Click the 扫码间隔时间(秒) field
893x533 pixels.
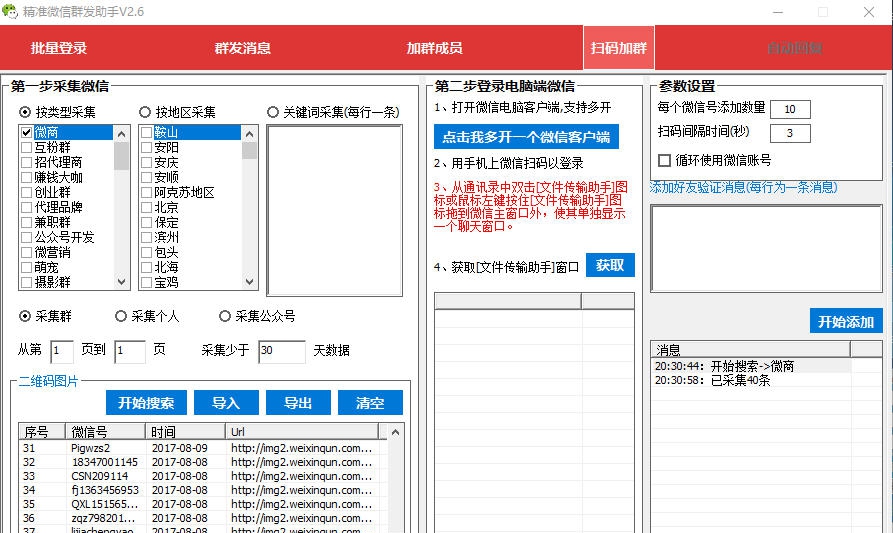coord(790,133)
